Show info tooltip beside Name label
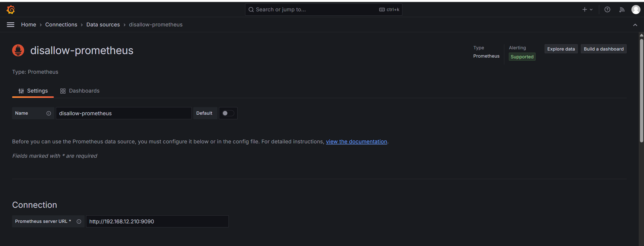Image resolution: width=644 pixels, height=246 pixels. (x=49, y=113)
